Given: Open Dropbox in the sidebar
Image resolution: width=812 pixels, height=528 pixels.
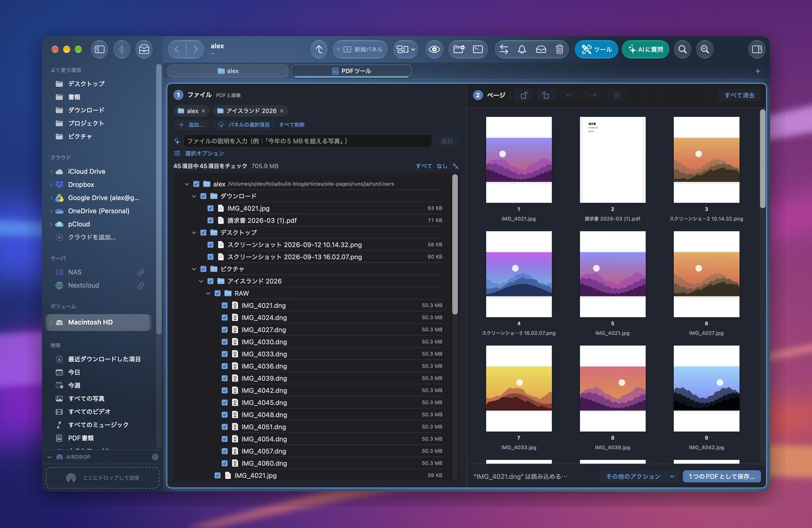Looking at the screenshot, I should (x=81, y=185).
